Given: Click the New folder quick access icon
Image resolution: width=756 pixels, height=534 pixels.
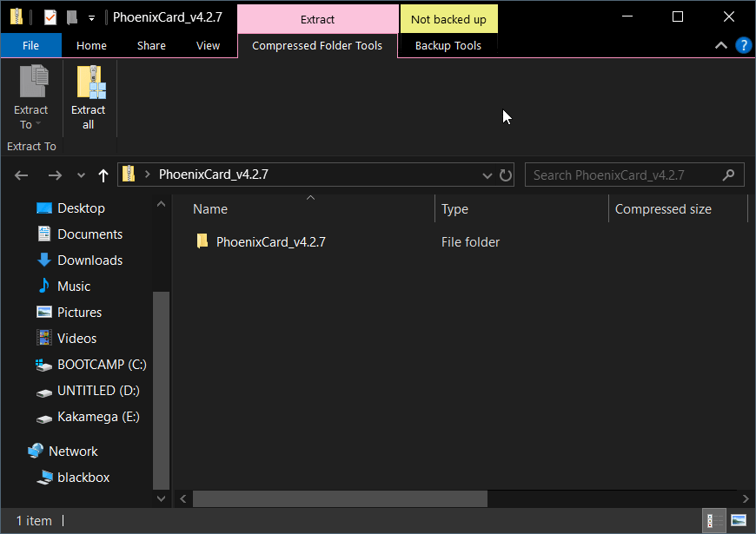Looking at the screenshot, I should pyautogui.click(x=72, y=18).
